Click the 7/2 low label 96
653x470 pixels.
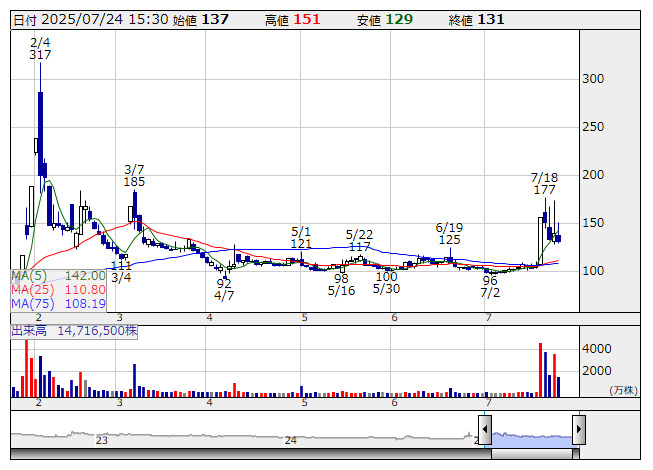pos(490,281)
